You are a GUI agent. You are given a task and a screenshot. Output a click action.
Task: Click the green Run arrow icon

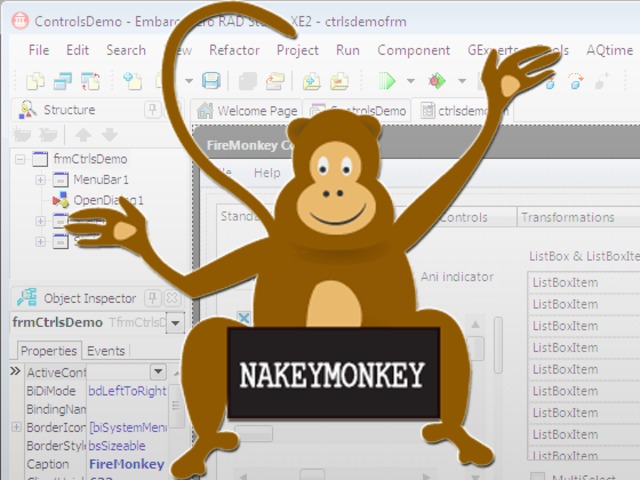click(x=387, y=80)
